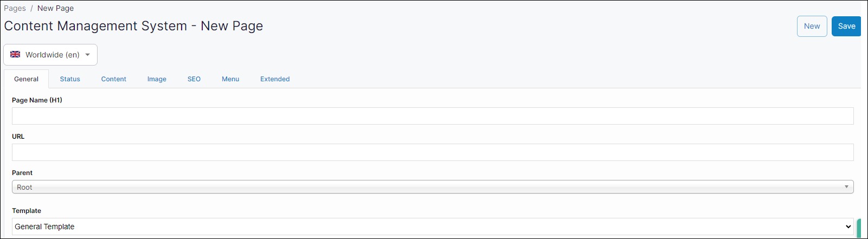Click into the URL text field
Viewport: 868px width, 239px height.
coord(432,152)
